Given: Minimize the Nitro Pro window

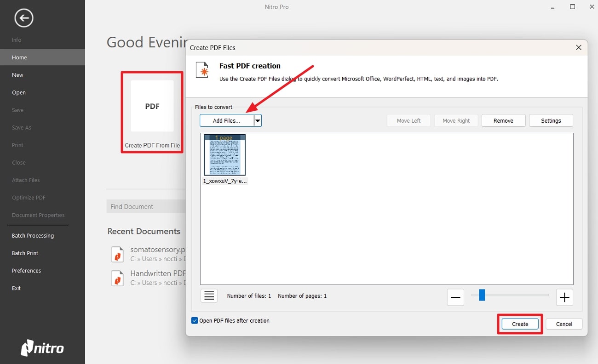Looking at the screenshot, I should 552,7.
